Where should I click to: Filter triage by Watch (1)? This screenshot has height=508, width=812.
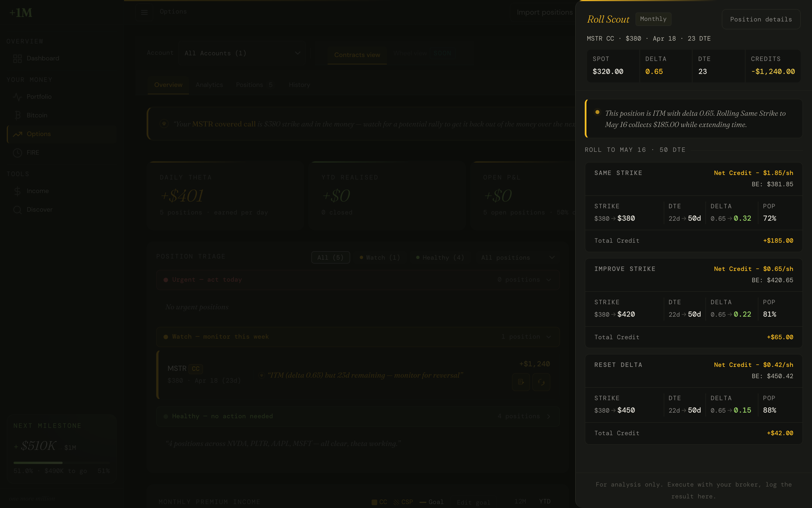(380, 257)
